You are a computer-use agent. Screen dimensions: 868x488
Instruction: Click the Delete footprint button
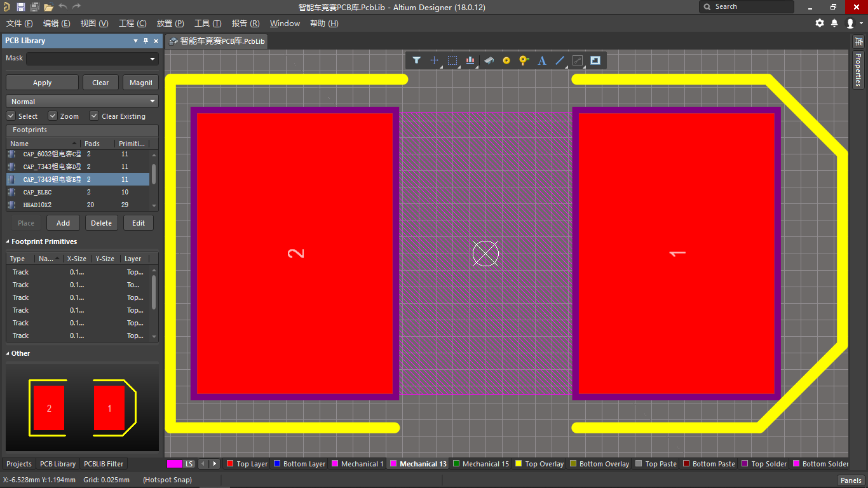(101, 223)
